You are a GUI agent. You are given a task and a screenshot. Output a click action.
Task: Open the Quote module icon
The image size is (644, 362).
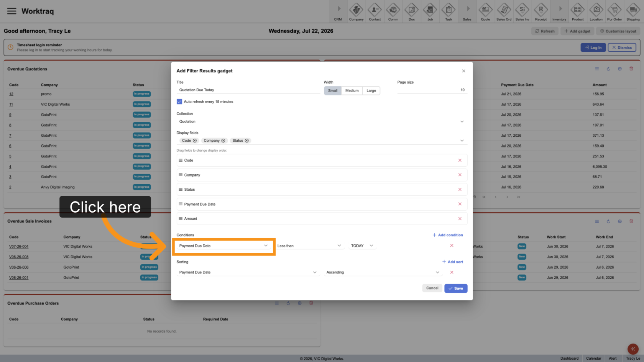[x=485, y=11]
